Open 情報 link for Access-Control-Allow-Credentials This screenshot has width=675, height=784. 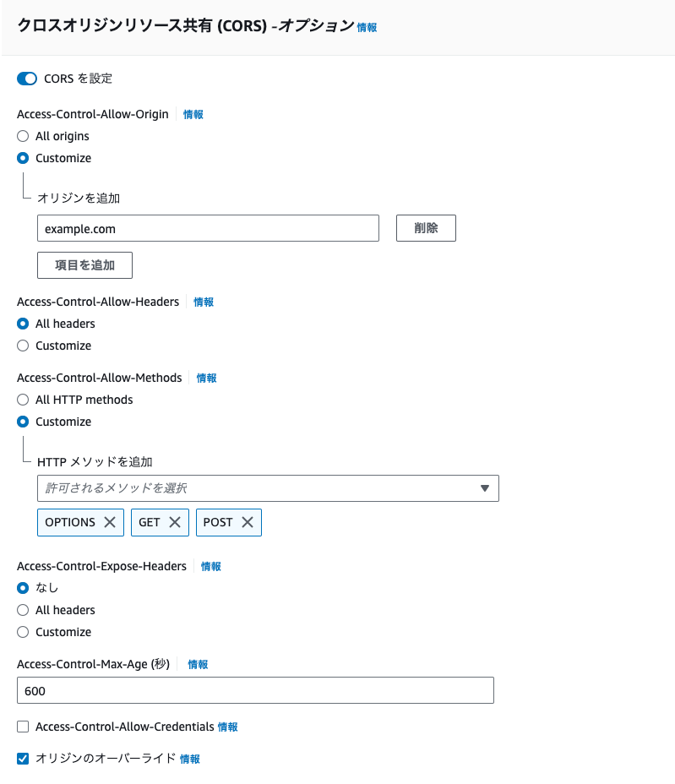(x=228, y=727)
